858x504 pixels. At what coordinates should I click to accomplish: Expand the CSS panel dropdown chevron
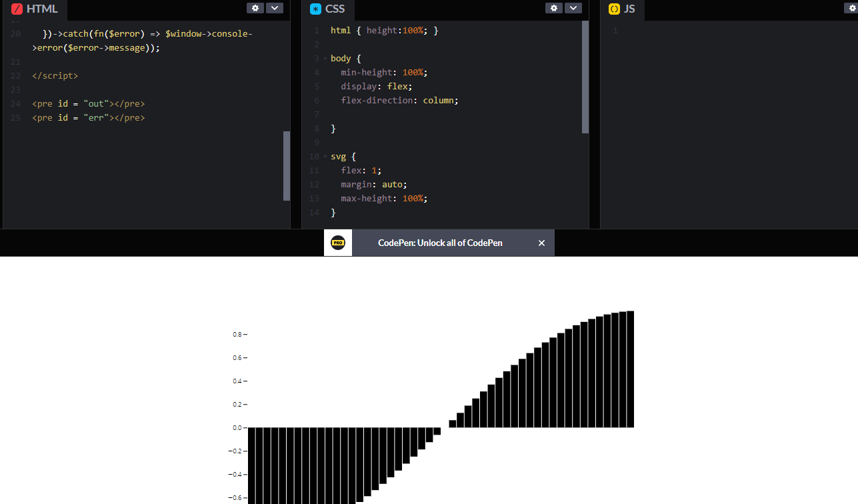pyautogui.click(x=573, y=8)
